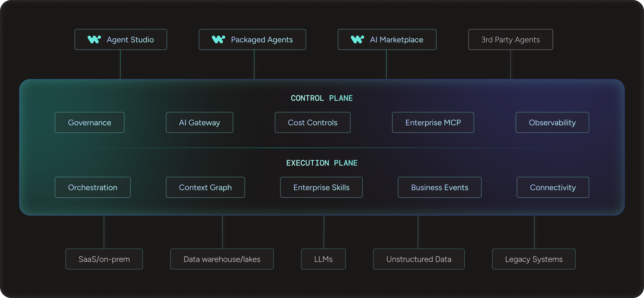Choose the Connectivity box
Viewport: 644px width, 298px height.
553,187
